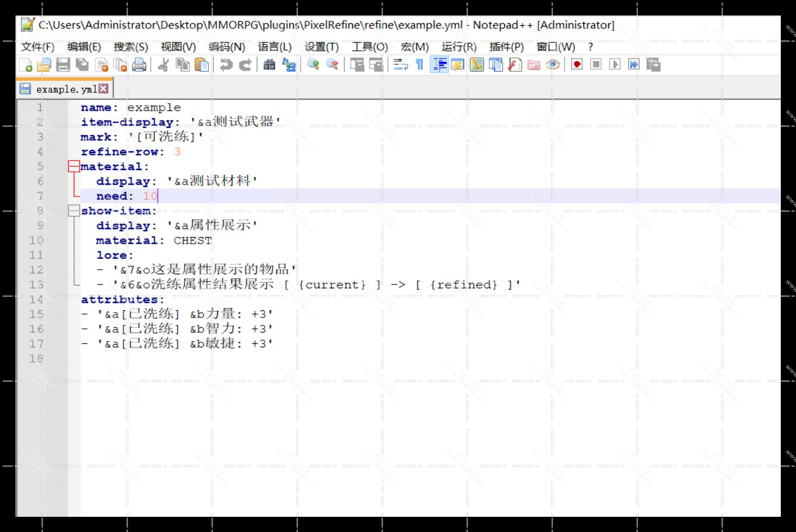Click the Zoom In magnifier icon
Screen dimensions: 796x532
(x=313, y=65)
